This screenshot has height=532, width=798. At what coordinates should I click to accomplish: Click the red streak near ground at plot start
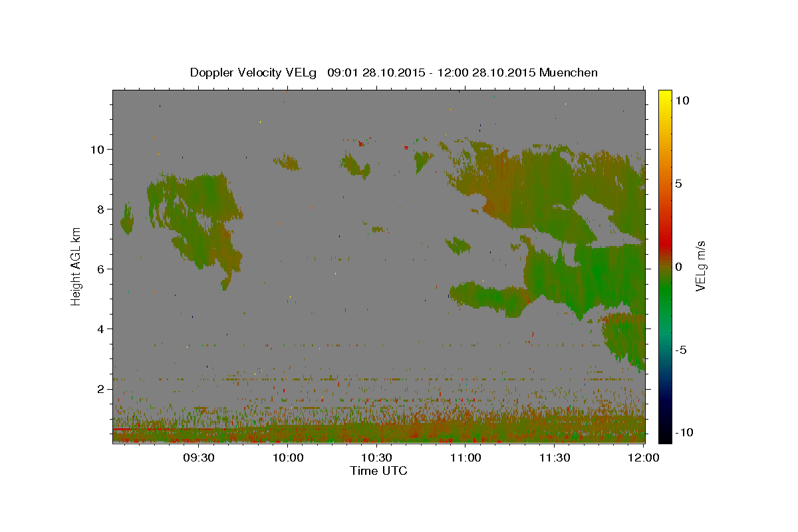coord(132,430)
